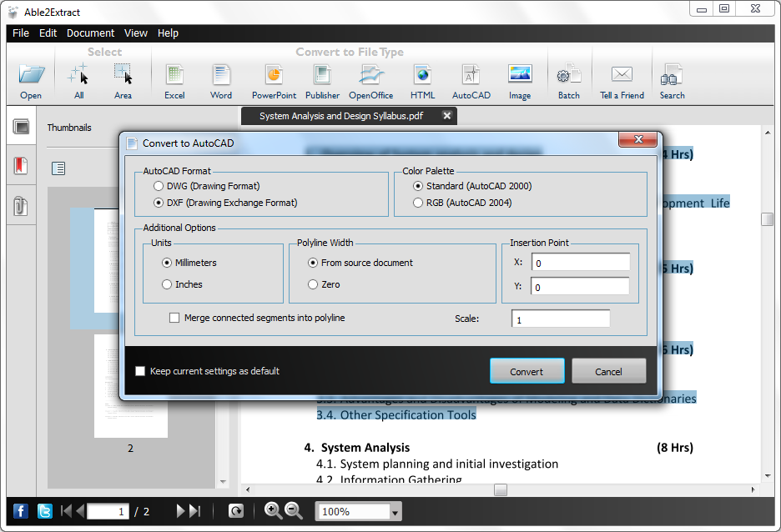
Task: Select RGB (AutoCAD 2004) palette
Action: [x=462, y=203]
